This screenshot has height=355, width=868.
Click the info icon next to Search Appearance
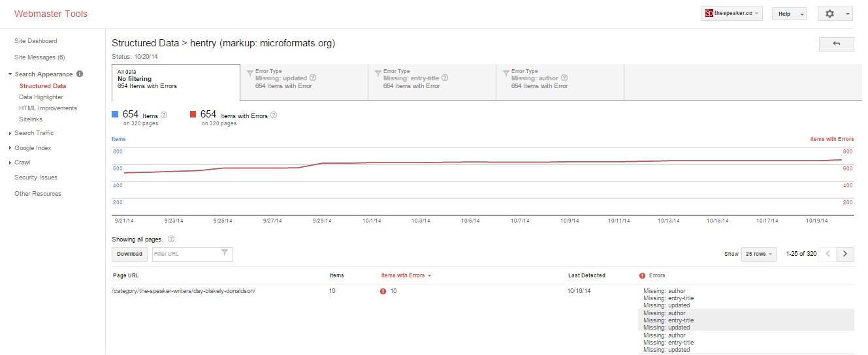[80, 74]
